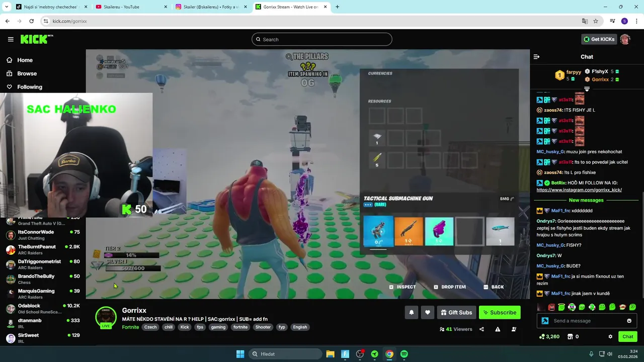The image size is (644, 362).
Task: Click F1shyX in the gifters leaderboard
Action: tap(600, 71)
